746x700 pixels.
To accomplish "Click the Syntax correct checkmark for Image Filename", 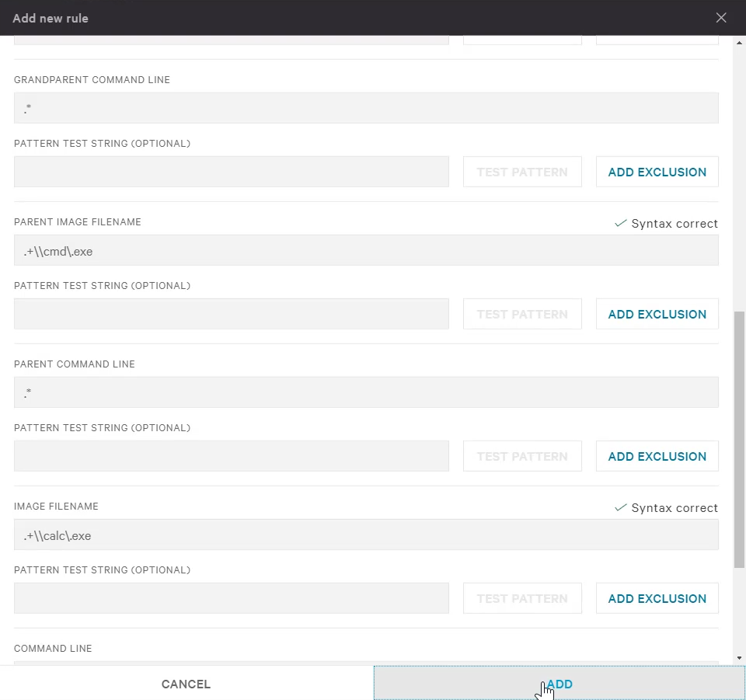I will [620, 507].
